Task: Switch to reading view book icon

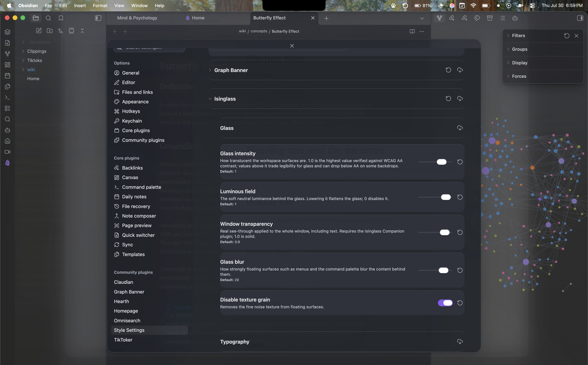Action: click(412, 31)
